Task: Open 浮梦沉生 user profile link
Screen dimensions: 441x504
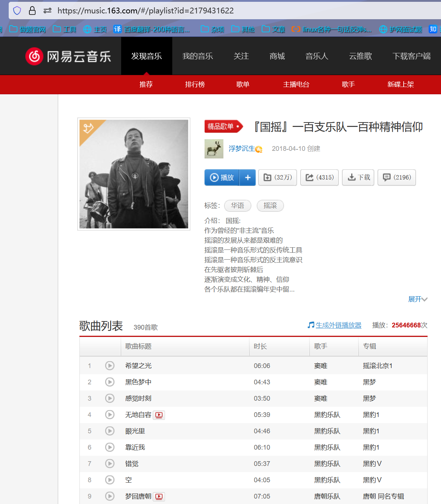Action: (x=242, y=149)
